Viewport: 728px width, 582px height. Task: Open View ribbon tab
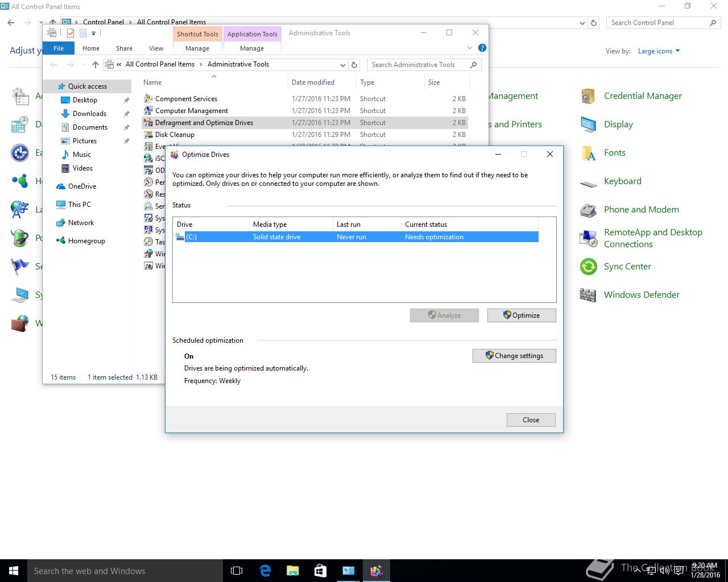pyautogui.click(x=156, y=48)
